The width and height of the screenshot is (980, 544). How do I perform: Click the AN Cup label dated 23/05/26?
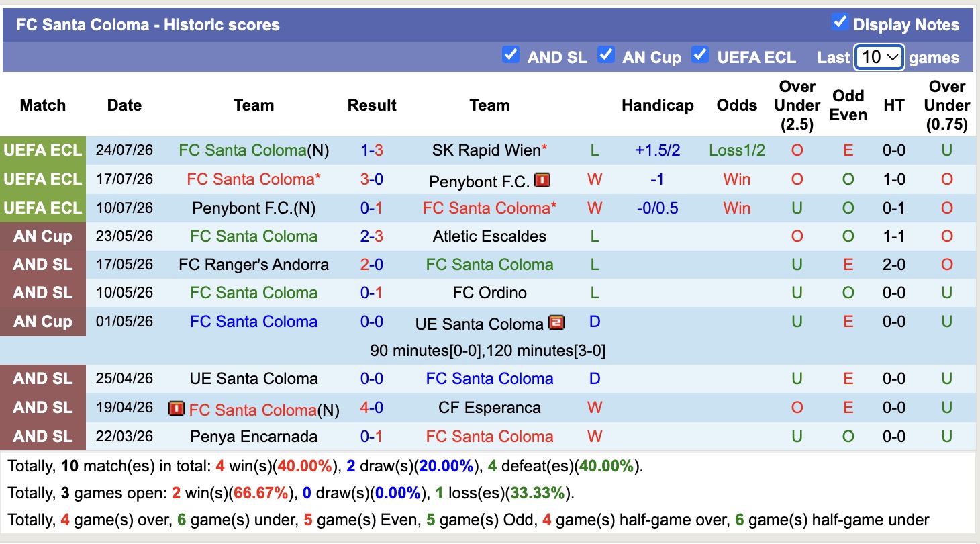tap(43, 236)
